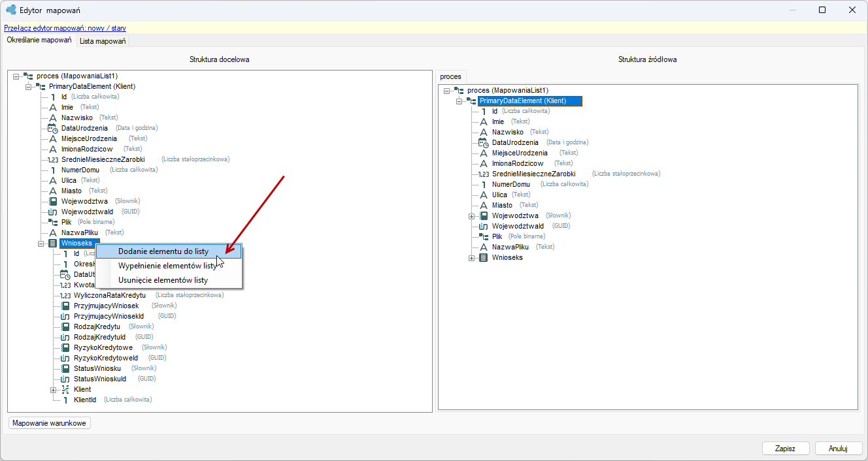Click the decimal number icon beside SrednieMiesieczneZarobki in target tree
This screenshot has height=461, width=868.
[53, 159]
